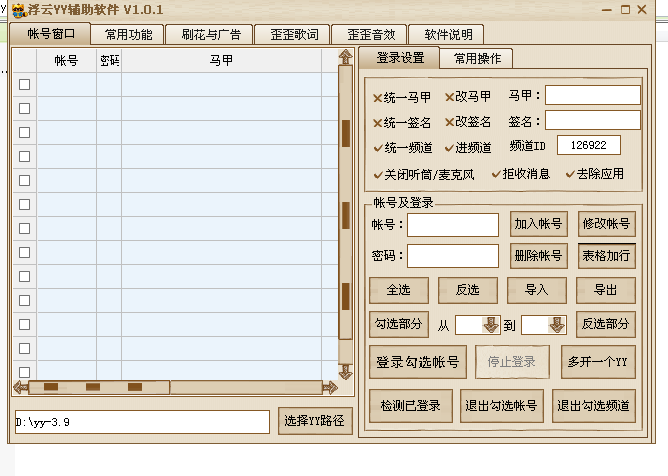Maximize the 浮云YY辅助软件 window
The image size is (668, 476).
point(625,9)
